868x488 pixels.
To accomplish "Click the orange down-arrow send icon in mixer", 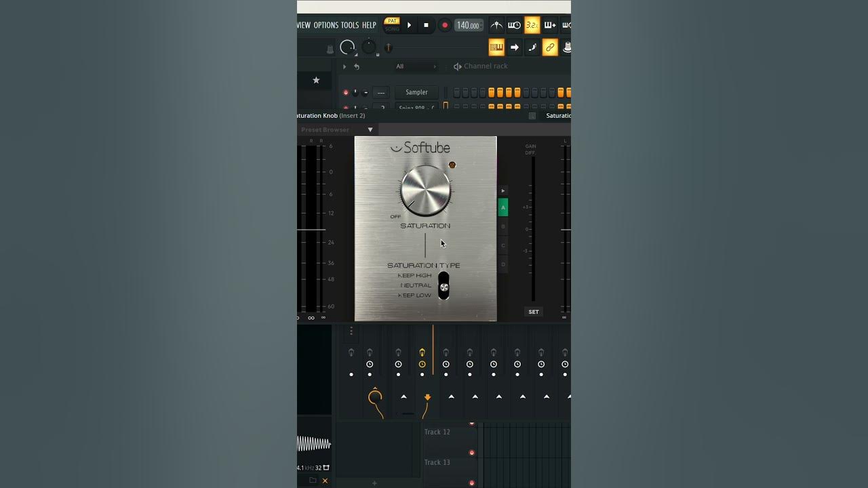I will click(x=427, y=397).
